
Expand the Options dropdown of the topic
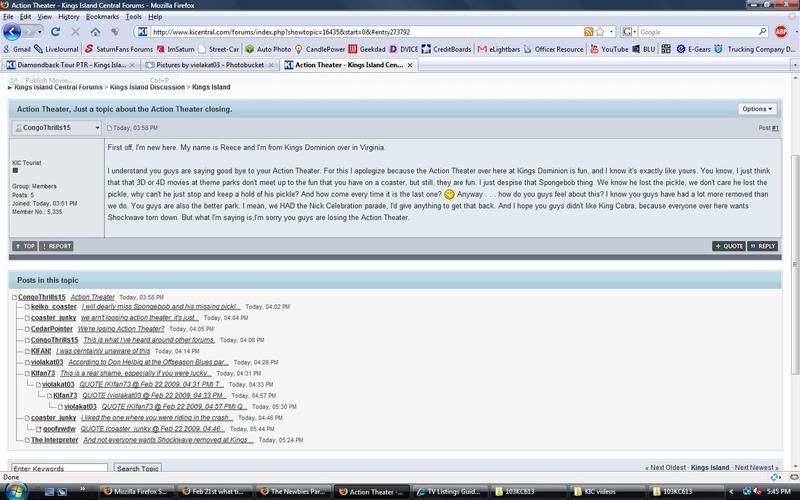[757, 109]
